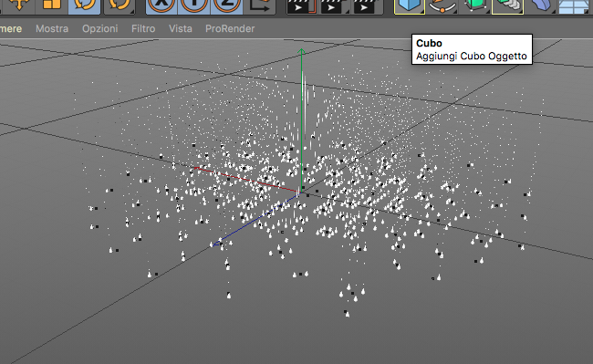This screenshot has width=593, height=364.
Task: Click the red X axis handle
Action: 197,168
